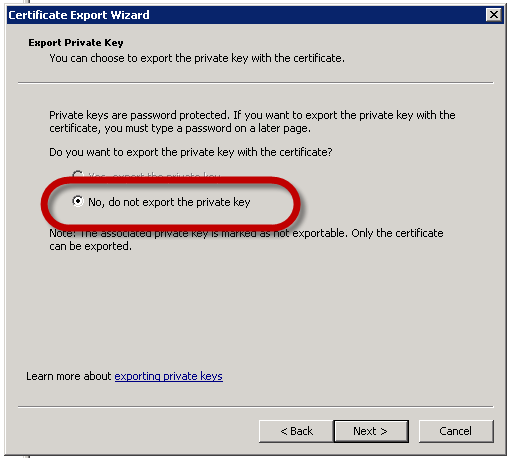Screen dimensions: 511x458
Task: Close the Certificate Export Wizard window
Action: pyautogui.click(x=494, y=15)
